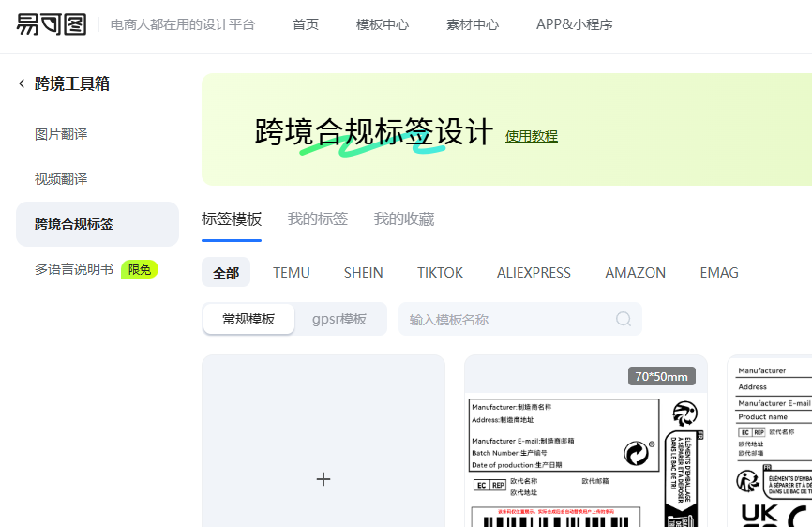This screenshot has width=812, height=527.
Task: Select 图片翻译 in the sidebar
Action: point(61,134)
